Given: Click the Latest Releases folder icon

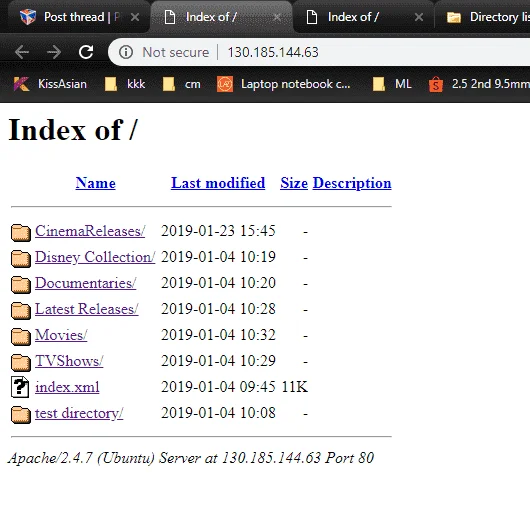Looking at the screenshot, I should click(x=21, y=311).
